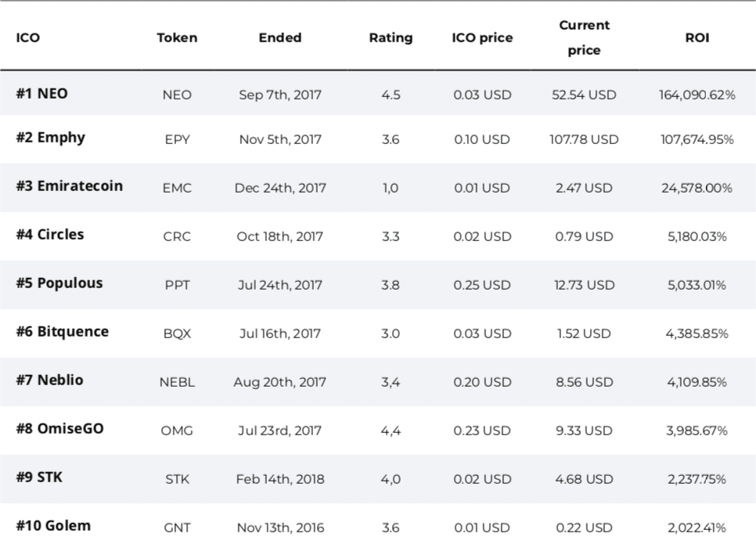Image resolution: width=756 pixels, height=555 pixels.
Task: Select the #3 Emiratecoin ICO name
Action: click(70, 186)
